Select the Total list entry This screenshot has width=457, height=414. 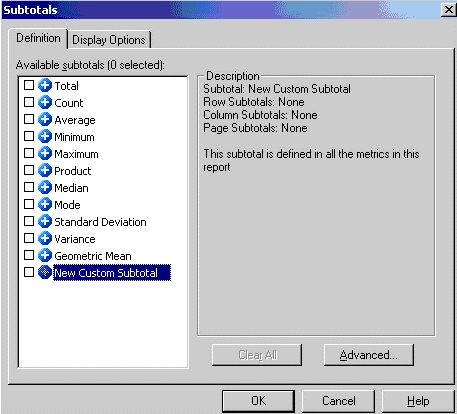(66, 86)
